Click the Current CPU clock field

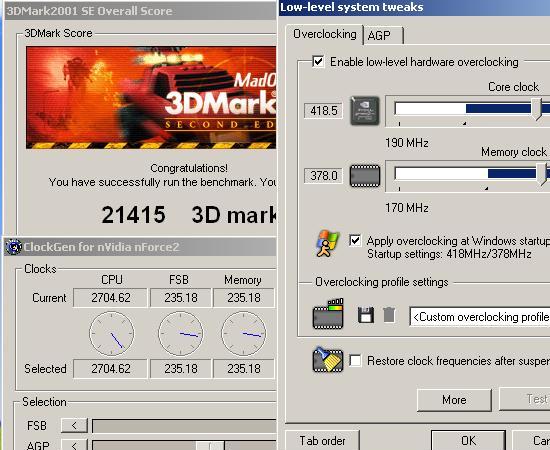(110, 298)
